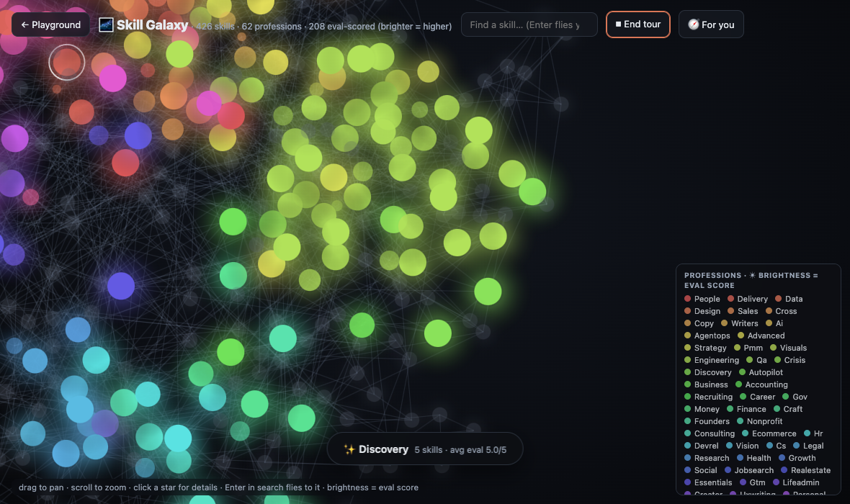Screen dimensions: 850x504
Task: Select the Design profession in the legend
Action: (702, 311)
